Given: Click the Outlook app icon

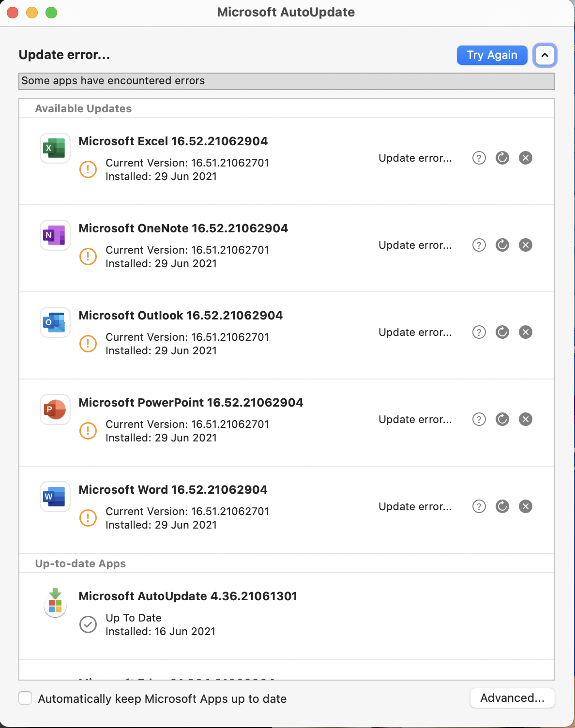Looking at the screenshot, I should click(55, 322).
